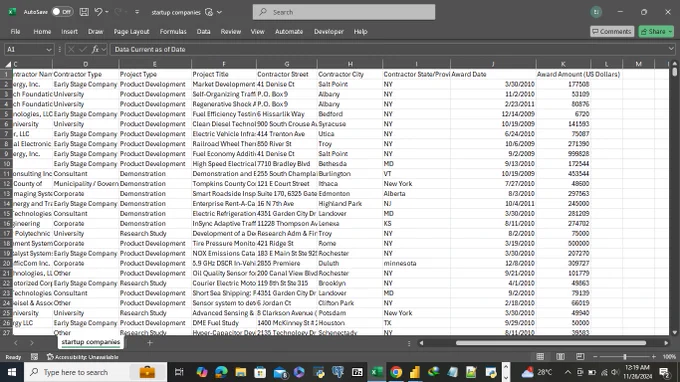
Task: Open Google Chrome from taskbar
Action: (396, 372)
